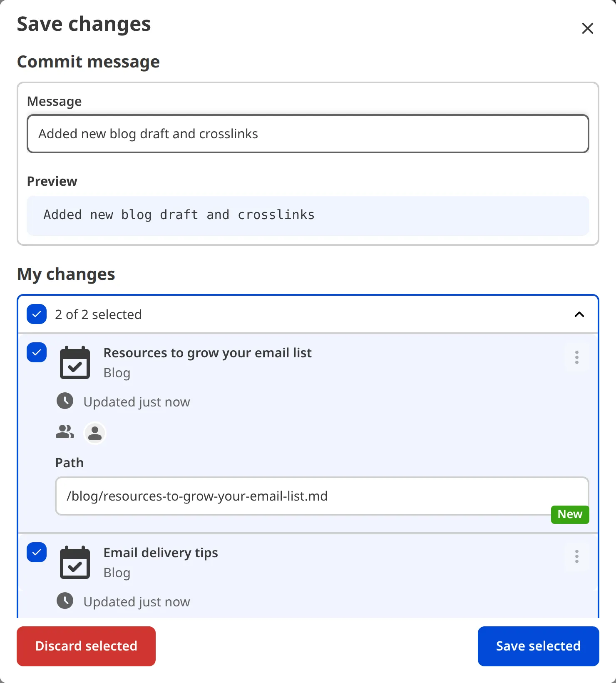Screen dimensions: 616x683
Task: Click the Email delivery tips blog title
Action: point(161,553)
